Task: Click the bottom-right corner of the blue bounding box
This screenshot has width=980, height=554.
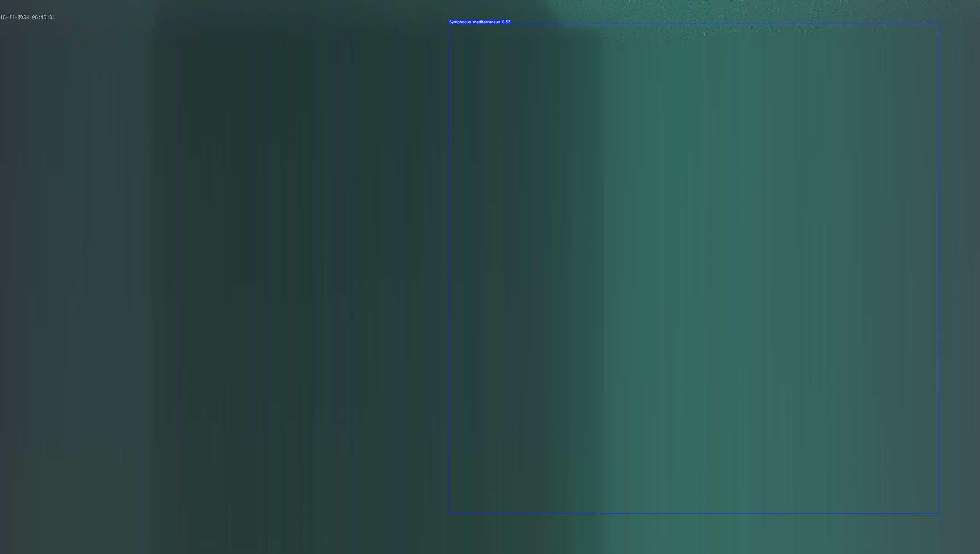Action: point(939,514)
